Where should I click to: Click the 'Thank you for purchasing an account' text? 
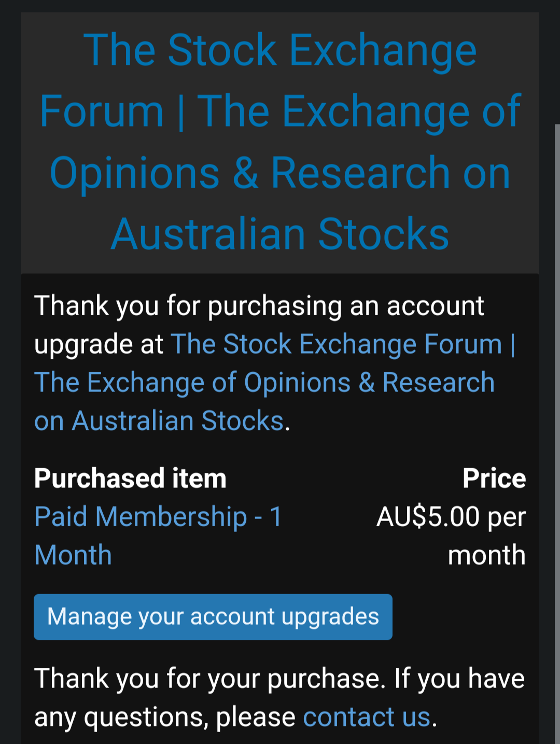click(x=259, y=306)
